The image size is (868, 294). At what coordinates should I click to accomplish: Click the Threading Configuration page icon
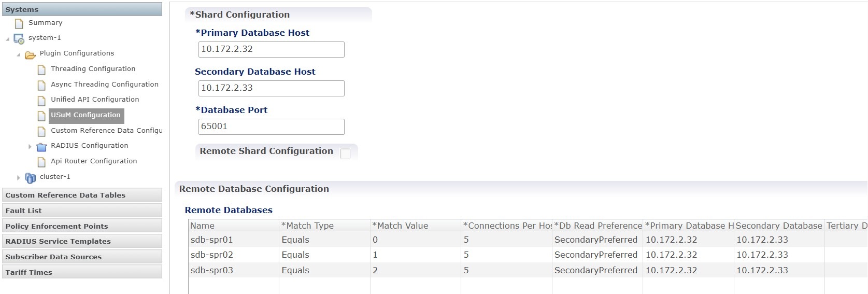point(41,69)
